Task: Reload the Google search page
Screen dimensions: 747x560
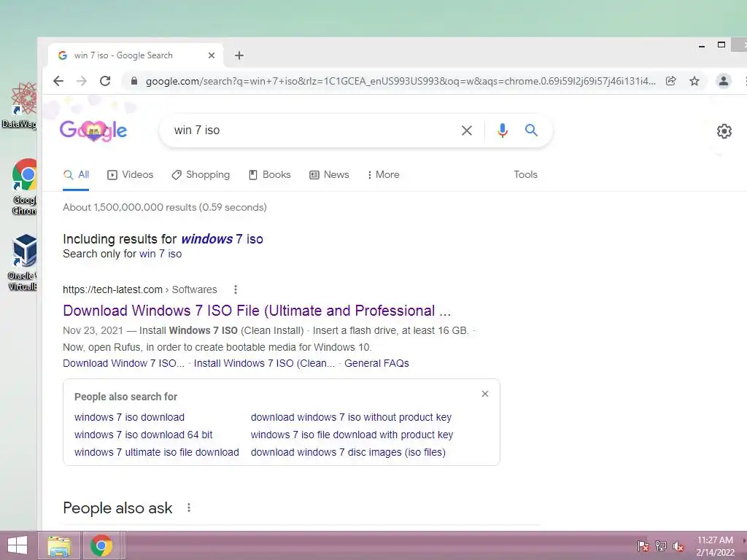Action: point(105,81)
